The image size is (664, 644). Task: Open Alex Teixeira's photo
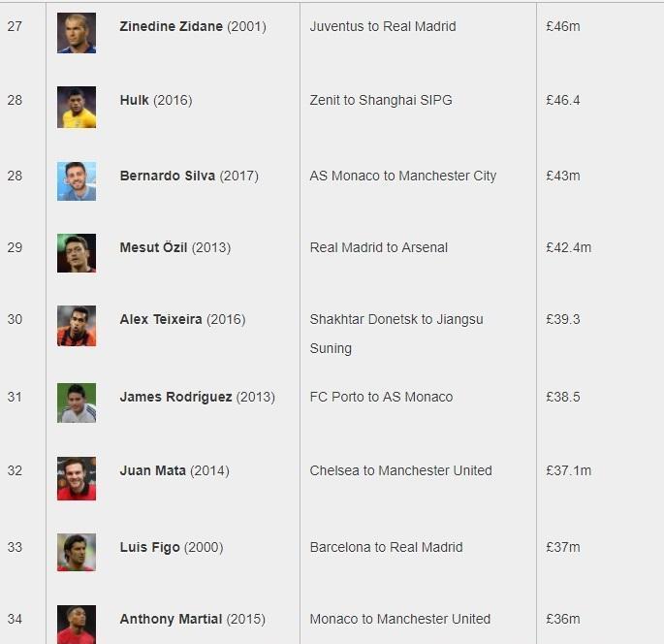coord(77,326)
